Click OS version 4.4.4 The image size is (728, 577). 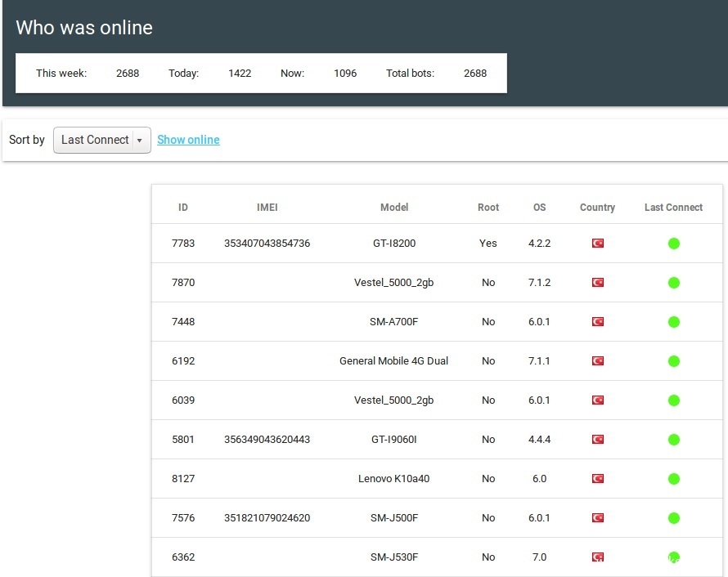point(540,439)
